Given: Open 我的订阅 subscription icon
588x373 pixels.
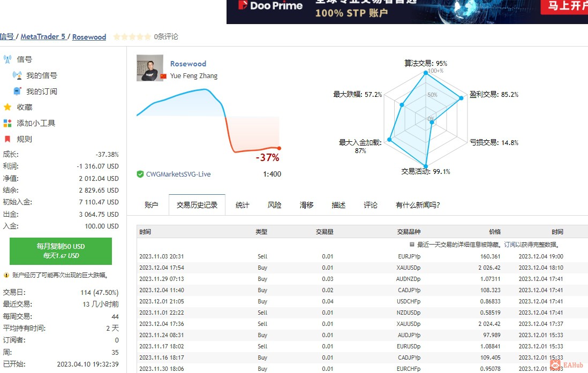Looking at the screenshot, I should 17,91.
